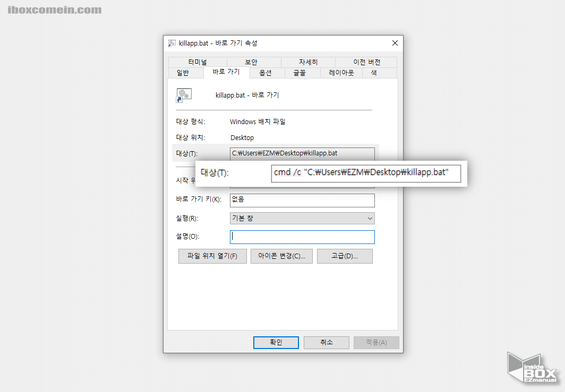This screenshot has width=565, height=392.
Task: Switch to the 터미널 tab
Action: pos(198,62)
